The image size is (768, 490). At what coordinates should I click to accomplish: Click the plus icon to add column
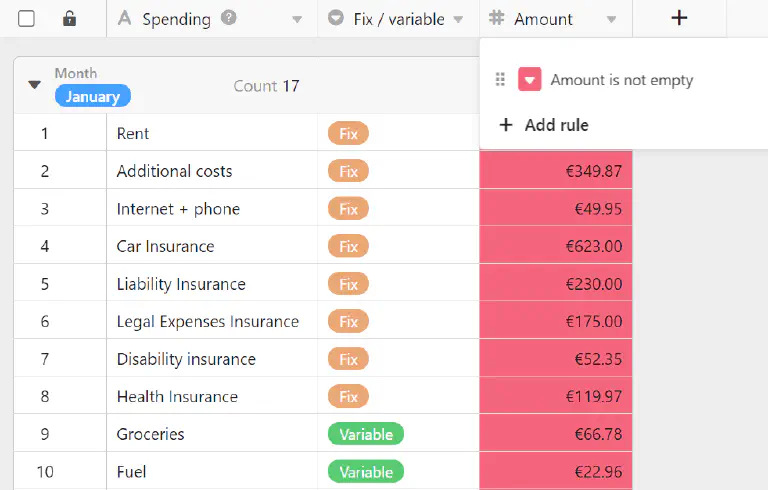coord(679,18)
